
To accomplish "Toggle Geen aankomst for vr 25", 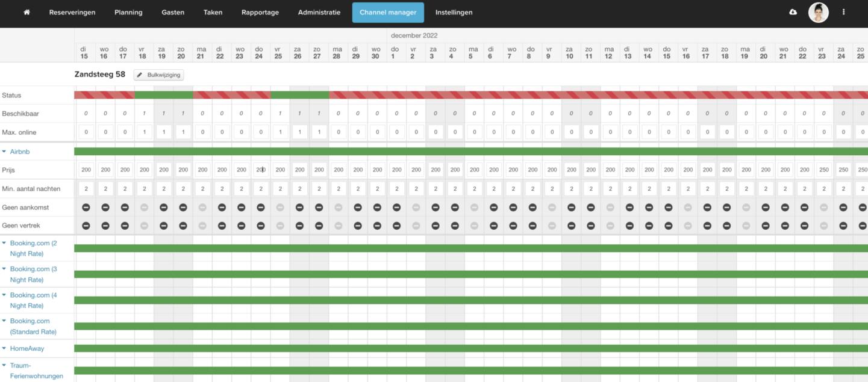I will click(280, 208).
